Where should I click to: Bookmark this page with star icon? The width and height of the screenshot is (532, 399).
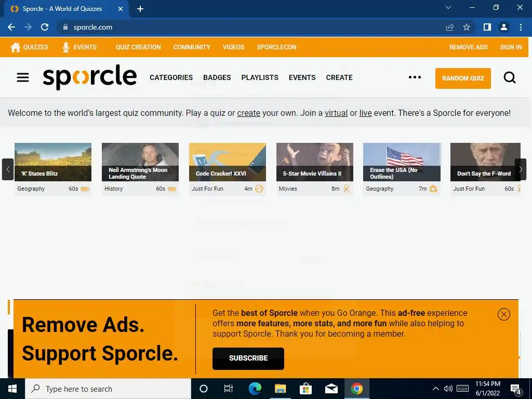point(467,27)
